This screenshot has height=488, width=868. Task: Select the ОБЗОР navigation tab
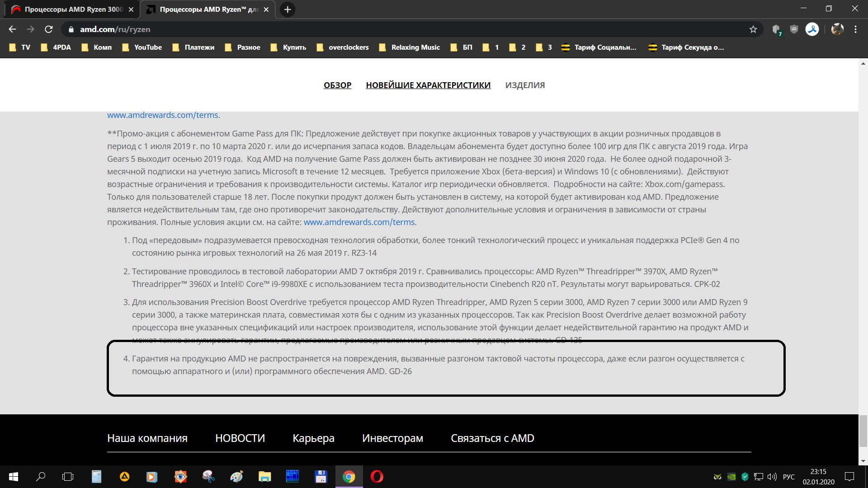337,85
